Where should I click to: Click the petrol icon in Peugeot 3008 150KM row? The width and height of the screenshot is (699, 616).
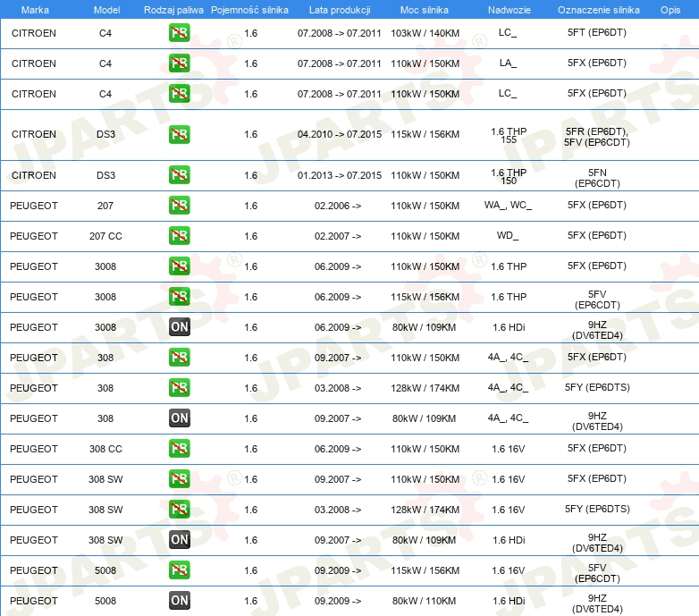click(179, 266)
